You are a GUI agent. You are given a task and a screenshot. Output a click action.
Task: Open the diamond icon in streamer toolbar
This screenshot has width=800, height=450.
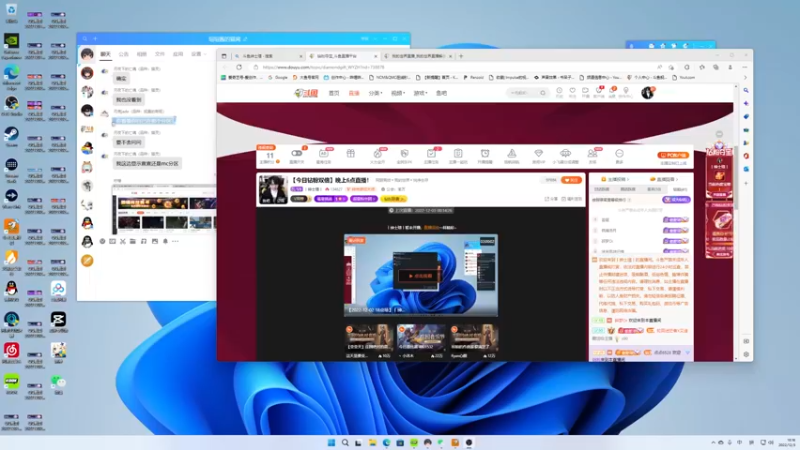click(x=538, y=153)
